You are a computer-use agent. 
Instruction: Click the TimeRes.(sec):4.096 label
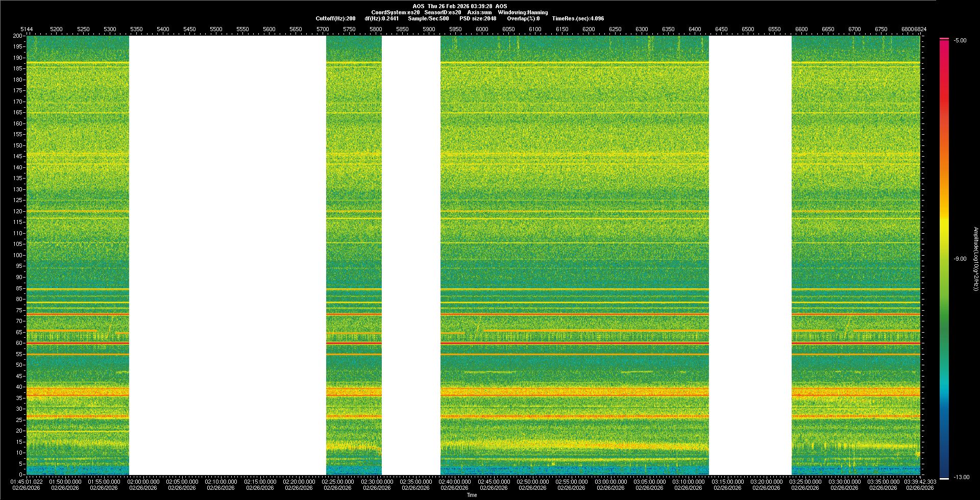(x=578, y=18)
